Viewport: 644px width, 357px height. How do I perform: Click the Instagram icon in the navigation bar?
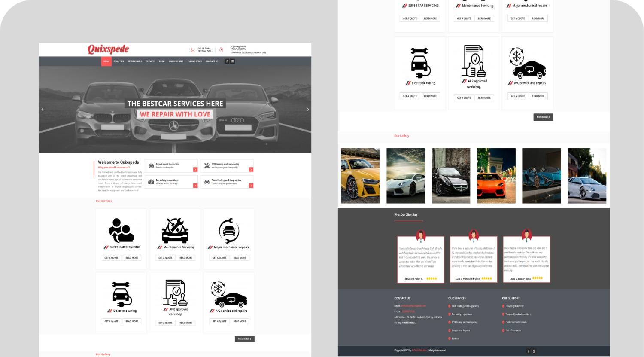click(233, 61)
